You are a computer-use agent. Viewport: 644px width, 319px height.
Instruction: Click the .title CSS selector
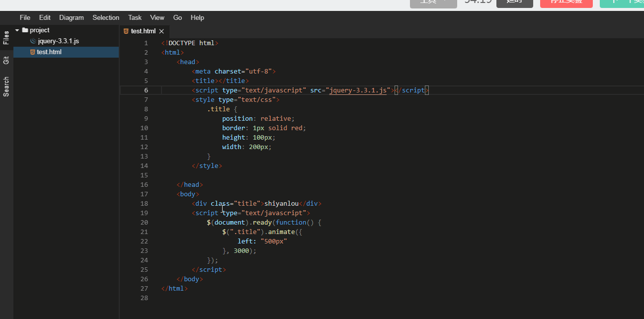tap(219, 109)
